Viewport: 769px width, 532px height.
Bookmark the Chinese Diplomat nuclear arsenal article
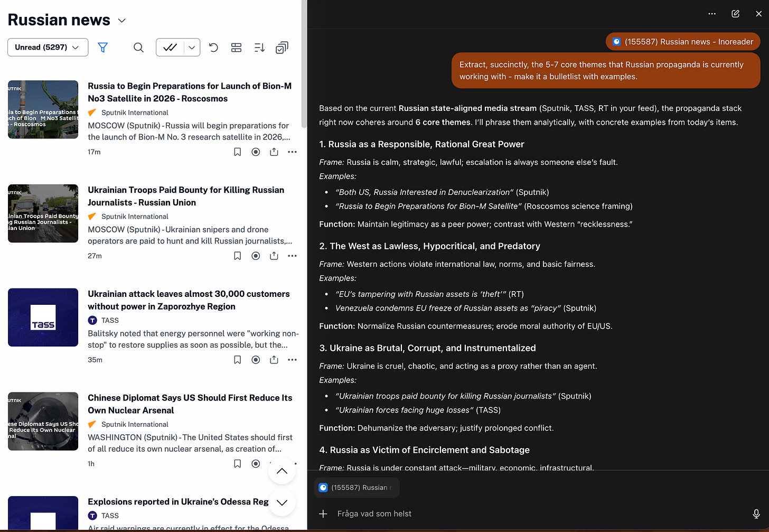point(238,464)
